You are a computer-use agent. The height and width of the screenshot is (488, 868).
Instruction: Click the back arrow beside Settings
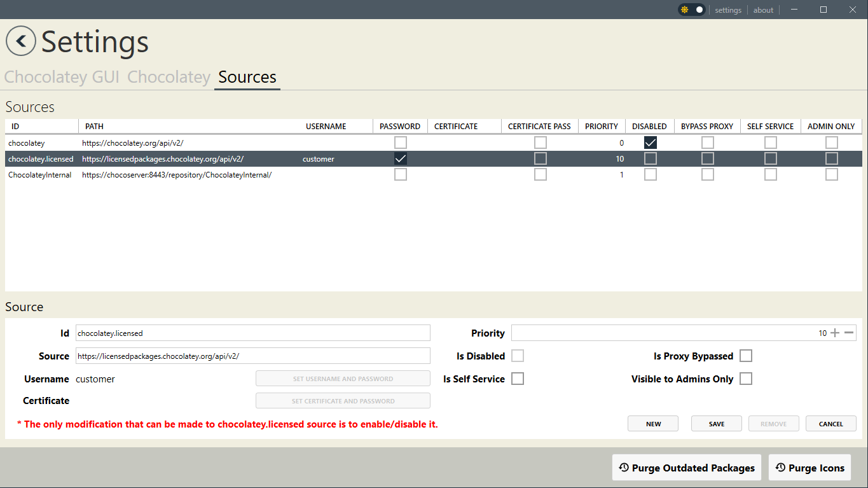(x=21, y=41)
